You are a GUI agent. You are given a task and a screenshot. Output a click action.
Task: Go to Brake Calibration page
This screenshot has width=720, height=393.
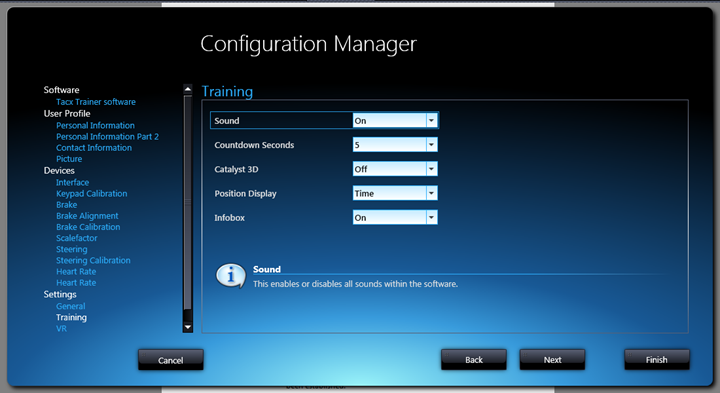(88, 227)
